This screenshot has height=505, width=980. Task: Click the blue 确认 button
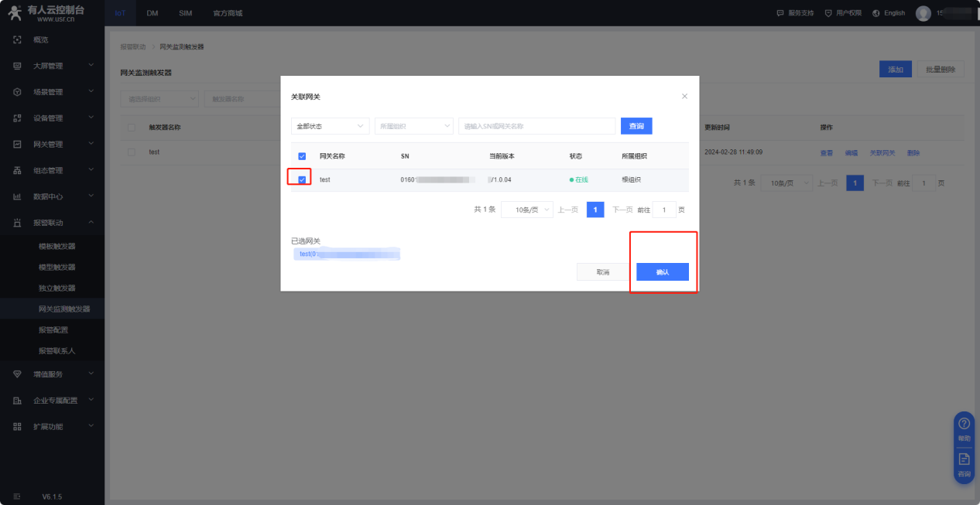tap(662, 272)
